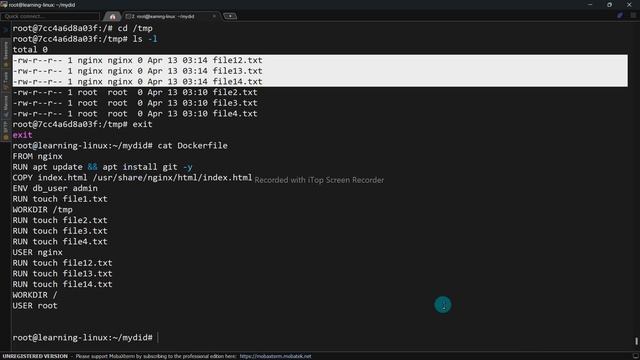Open the Sessions sidebar tab
Screen dimensions: 640x360
click(x=6, y=53)
